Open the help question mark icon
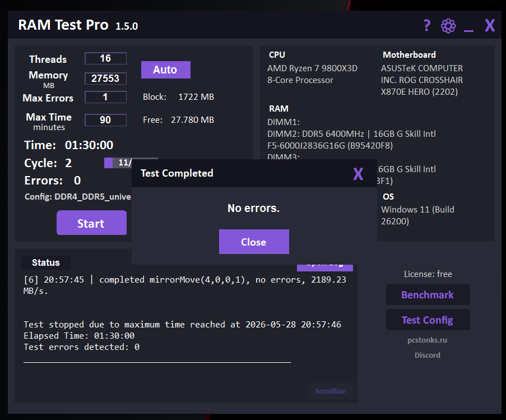506x420 pixels. [x=426, y=25]
